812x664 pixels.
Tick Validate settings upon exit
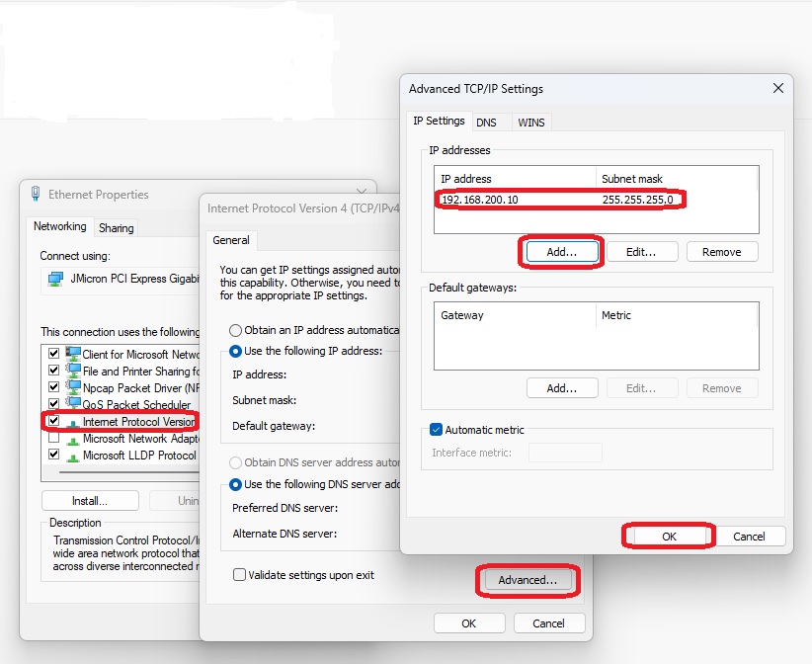[x=239, y=575]
